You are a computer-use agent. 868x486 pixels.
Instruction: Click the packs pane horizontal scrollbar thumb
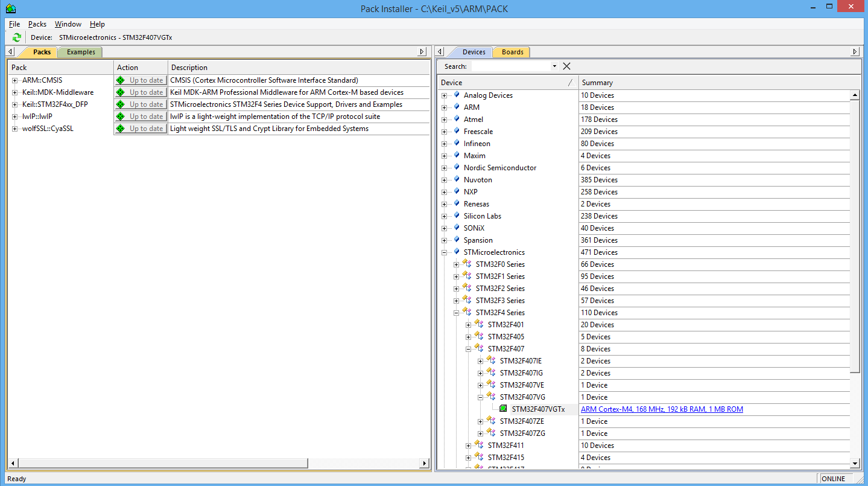pyautogui.click(x=163, y=463)
